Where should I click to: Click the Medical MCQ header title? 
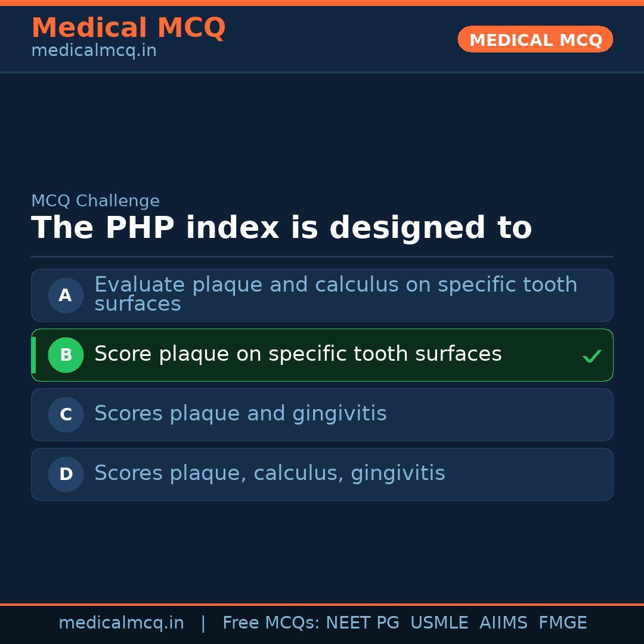128,28
